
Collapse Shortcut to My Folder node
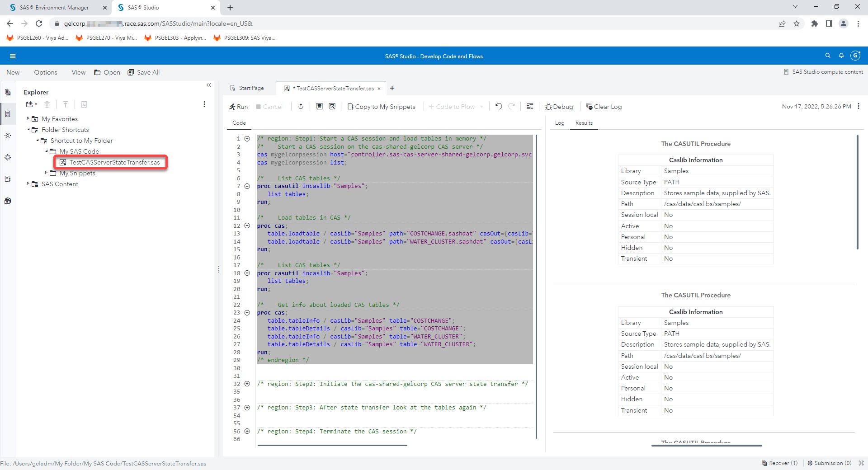[x=37, y=140]
